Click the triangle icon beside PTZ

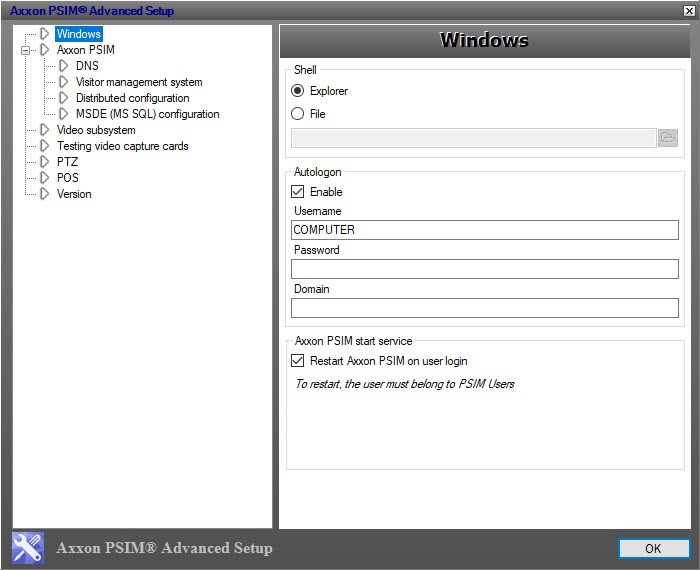[45, 162]
